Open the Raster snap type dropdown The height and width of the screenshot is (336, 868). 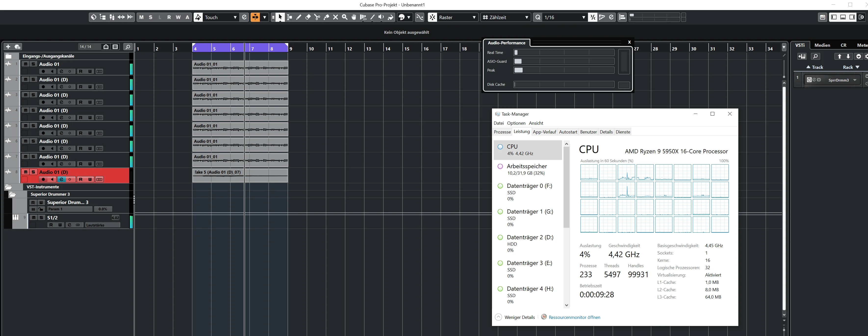(x=458, y=17)
